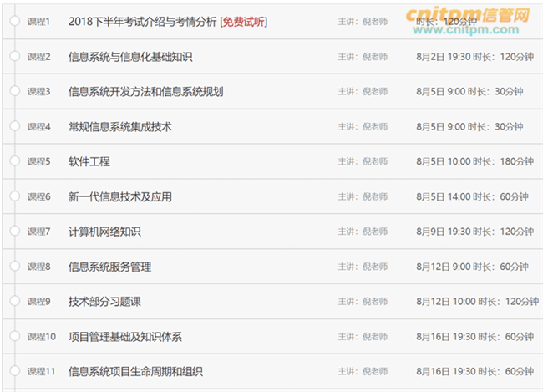Click lecturer 倪老师 in the 课程3 row
Screen dimensions: 543x392
(x=374, y=91)
